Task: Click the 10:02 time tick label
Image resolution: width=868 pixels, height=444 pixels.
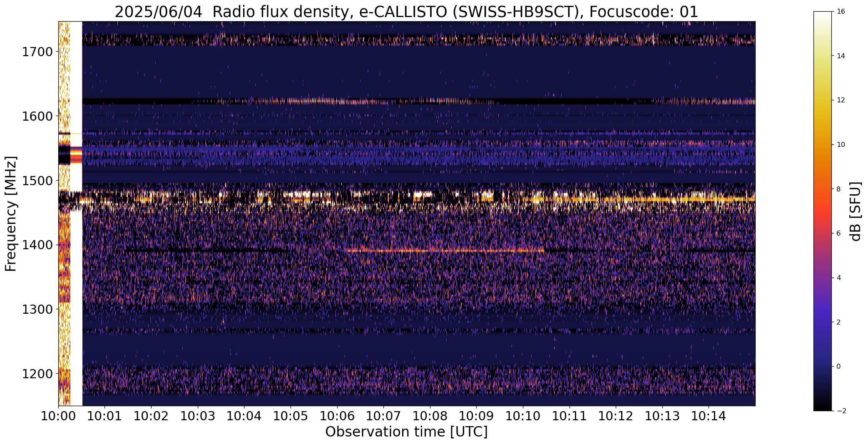Action: [151, 416]
